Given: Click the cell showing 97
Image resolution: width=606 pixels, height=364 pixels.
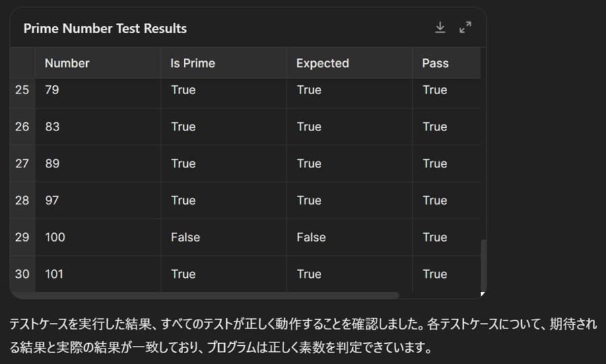Looking at the screenshot, I should tap(53, 201).
